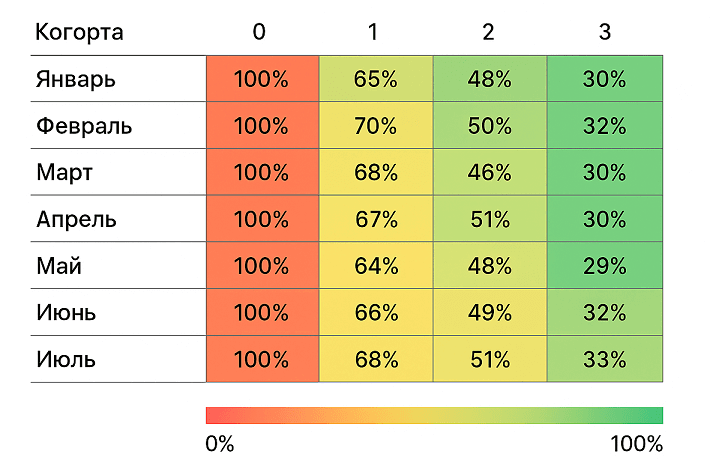Click the Июнь cohort label
This screenshot has width=719, height=460.
coord(66,313)
